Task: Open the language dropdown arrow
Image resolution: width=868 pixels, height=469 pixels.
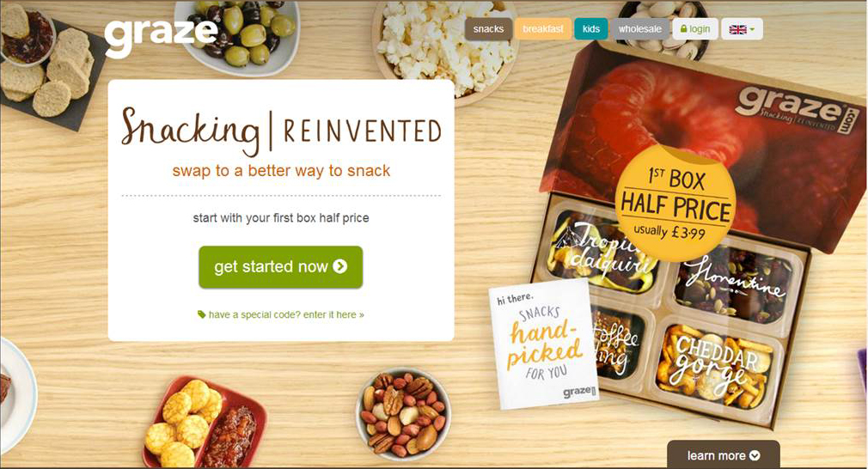Action: coord(752,30)
